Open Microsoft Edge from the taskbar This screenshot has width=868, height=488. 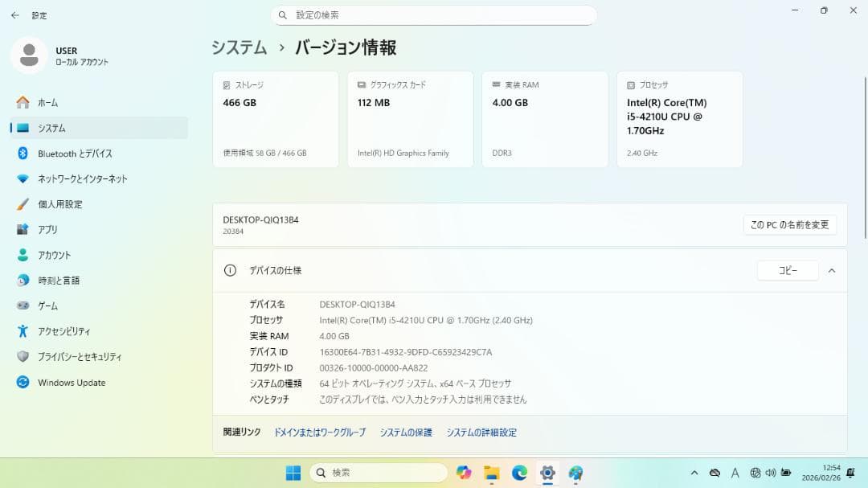pos(519,473)
